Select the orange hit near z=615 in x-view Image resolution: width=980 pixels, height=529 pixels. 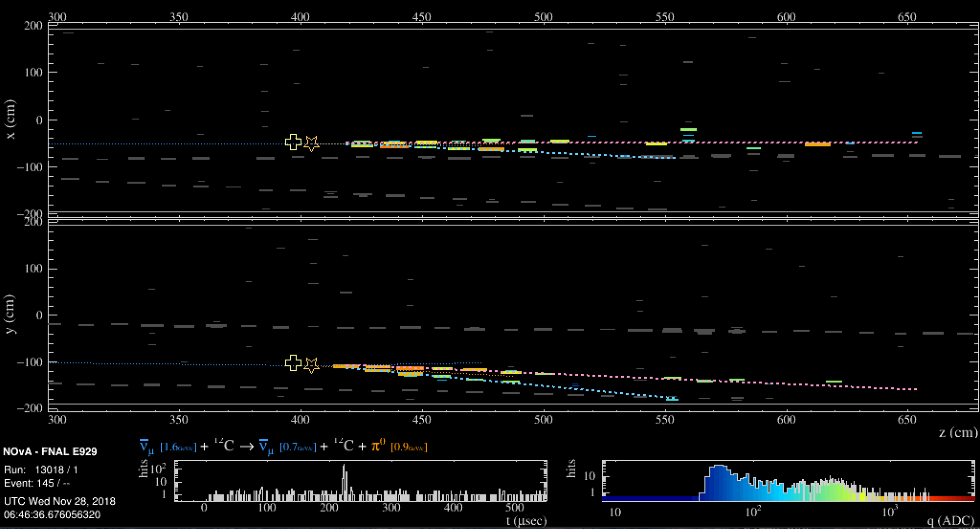point(817,144)
